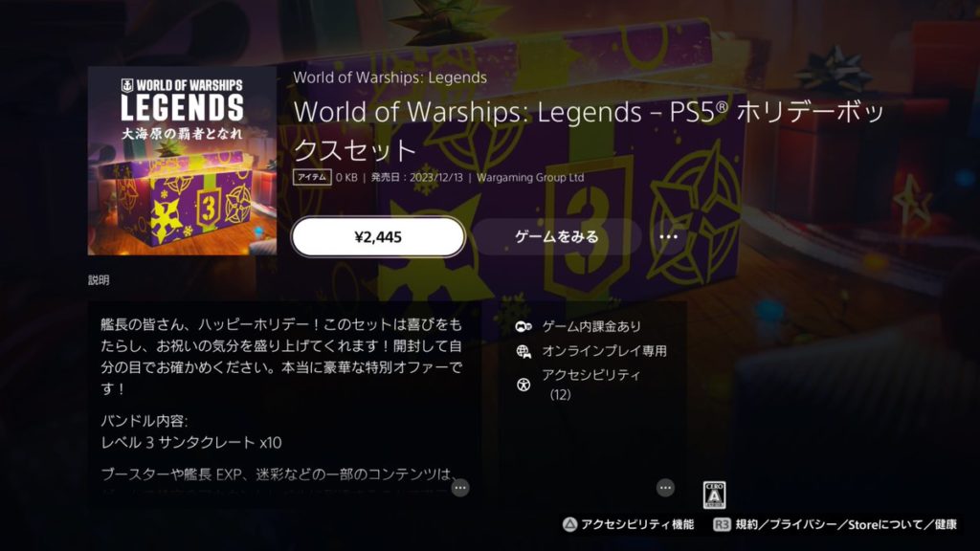Click the accessibility figure icon
The image size is (980, 551).
523,385
